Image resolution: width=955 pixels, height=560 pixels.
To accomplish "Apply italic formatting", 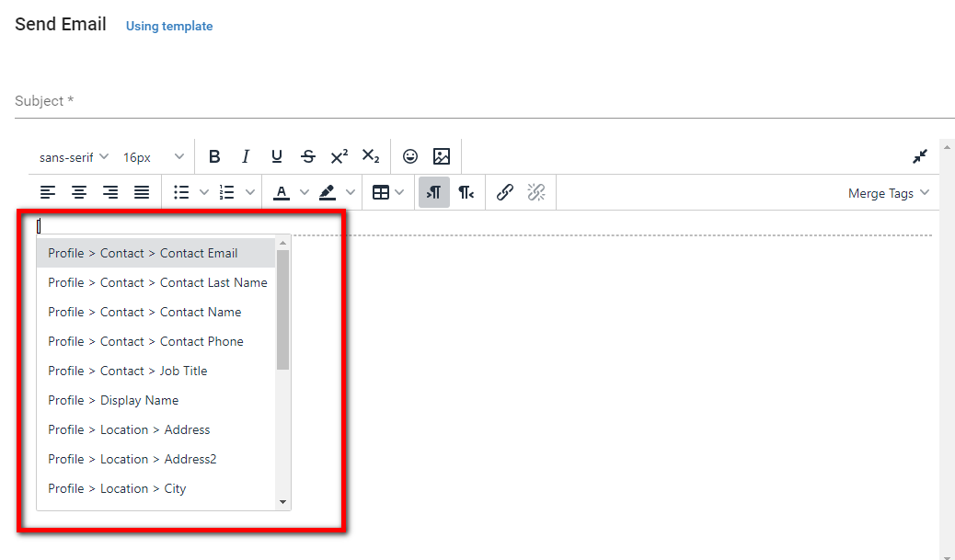I will click(246, 157).
